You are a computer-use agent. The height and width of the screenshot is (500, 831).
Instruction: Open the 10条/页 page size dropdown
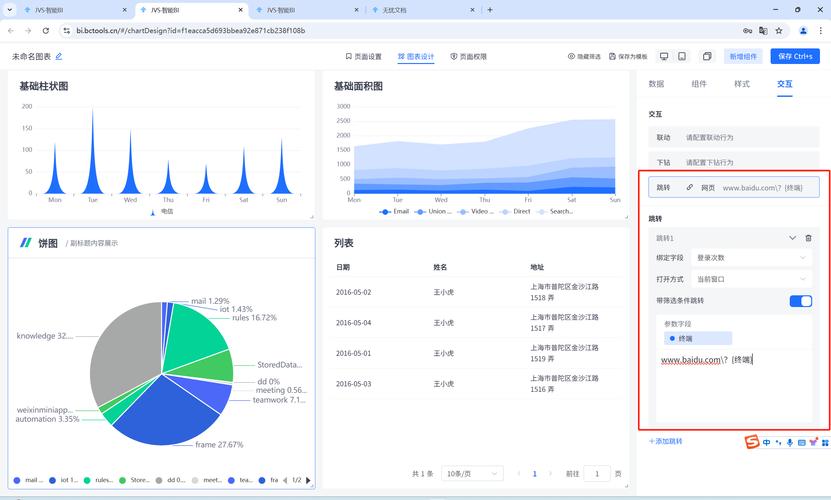472,473
